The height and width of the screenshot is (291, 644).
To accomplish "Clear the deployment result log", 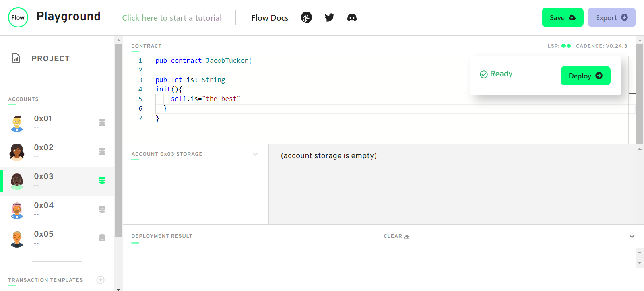I will point(396,236).
